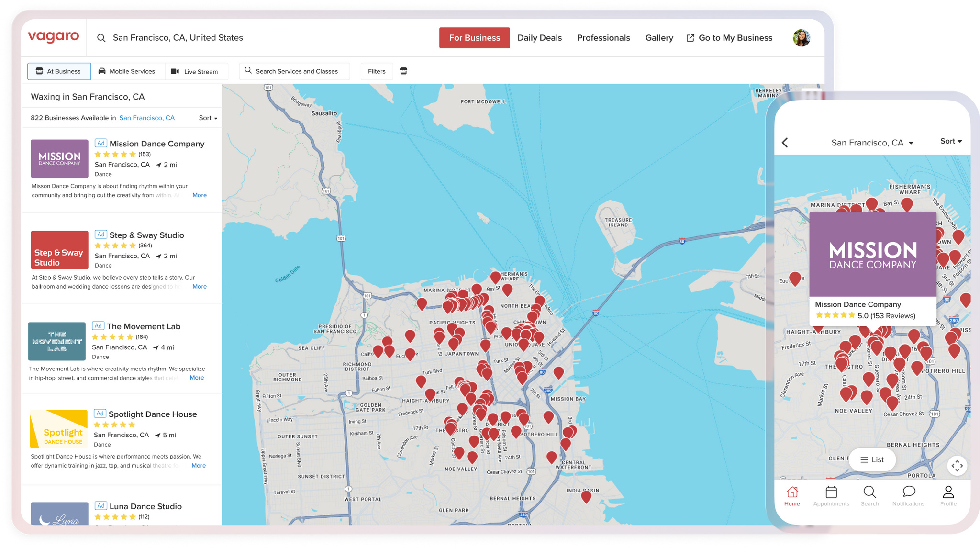Open the Sort dropdown in the listings panel

(x=208, y=118)
